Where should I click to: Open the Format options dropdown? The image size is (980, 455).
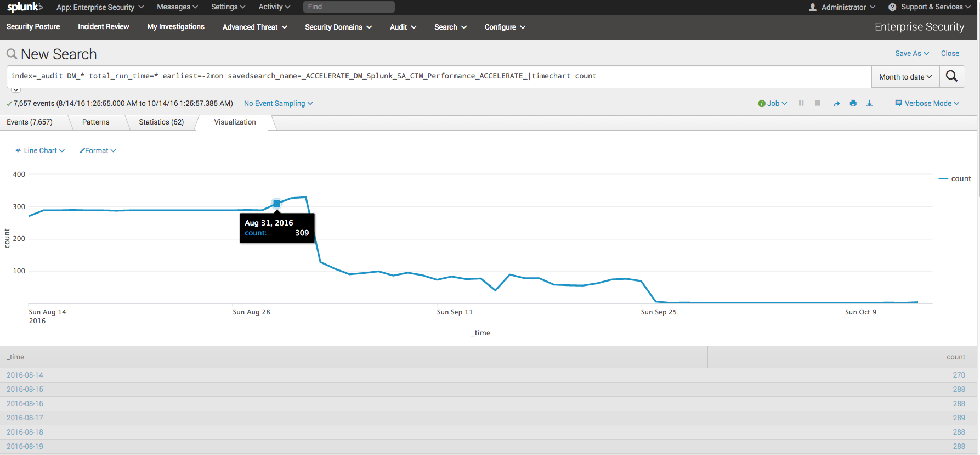click(x=98, y=150)
